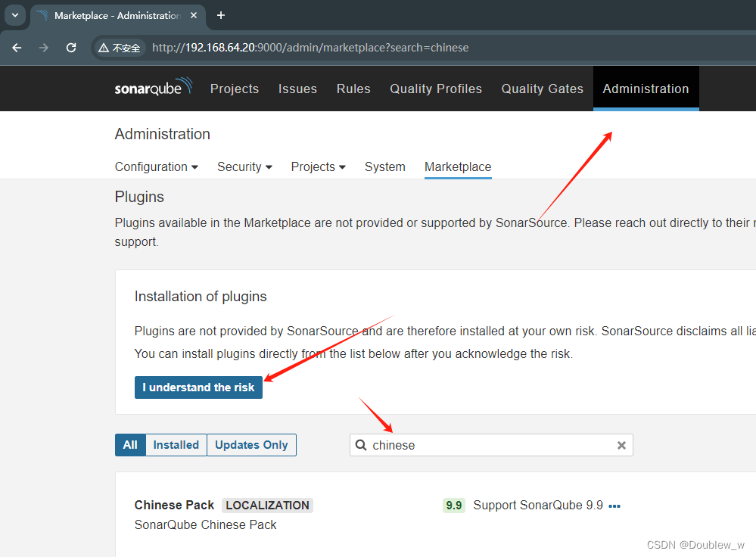Click I understand the risk button
756x557 pixels.
coord(198,387)
